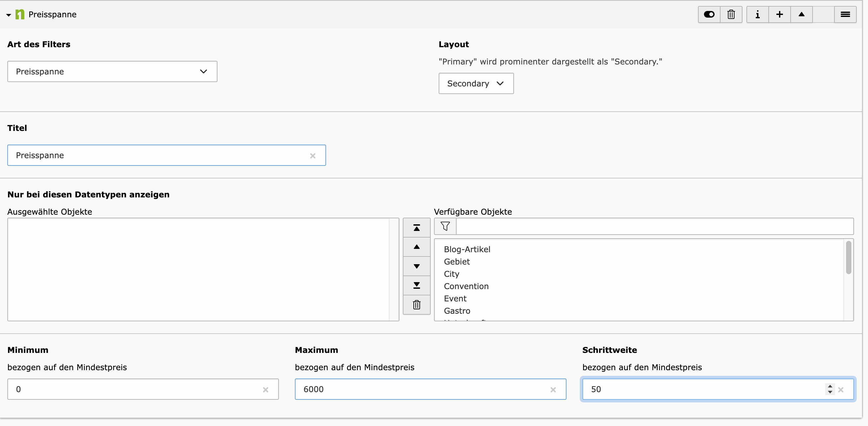Screen dimensions: 868x426
Task: Clear the Maximum value with X
Action: 553,389
